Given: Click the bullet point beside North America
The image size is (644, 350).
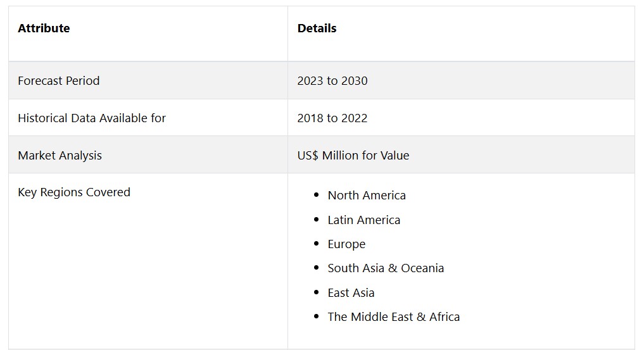Looking at the screenshot, I should click(x=316, y=196).
